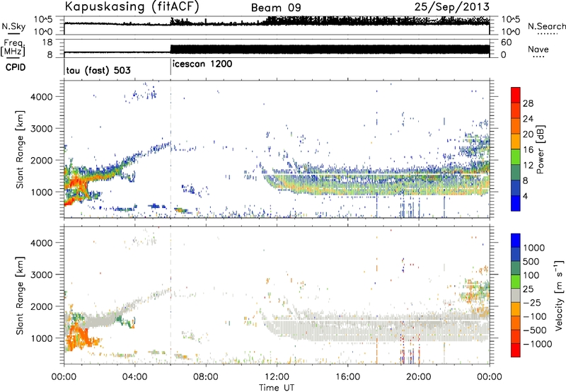
Task: Click the N.Sky legend label
Action: pos(13,26)
